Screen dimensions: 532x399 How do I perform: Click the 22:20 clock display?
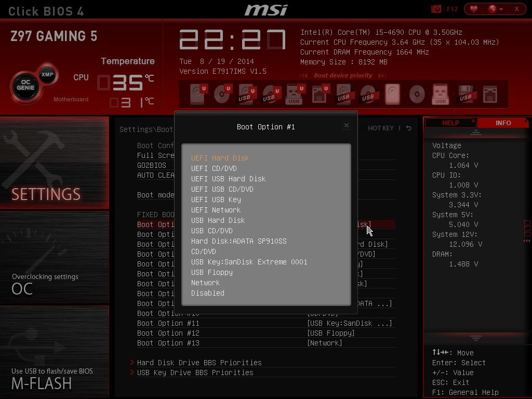[x=232, y=39]
